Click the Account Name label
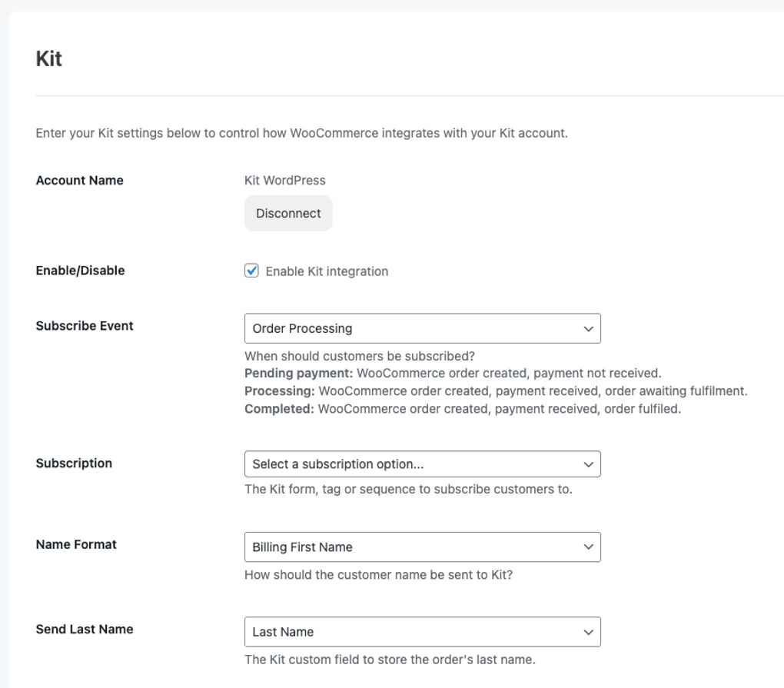Image resolution: width=784 pixels, height=688 pixels. click(79, 180)
